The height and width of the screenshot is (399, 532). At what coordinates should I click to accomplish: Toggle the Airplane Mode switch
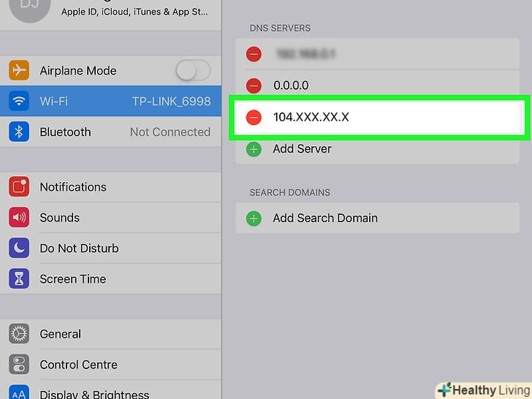tap(193, 71)
